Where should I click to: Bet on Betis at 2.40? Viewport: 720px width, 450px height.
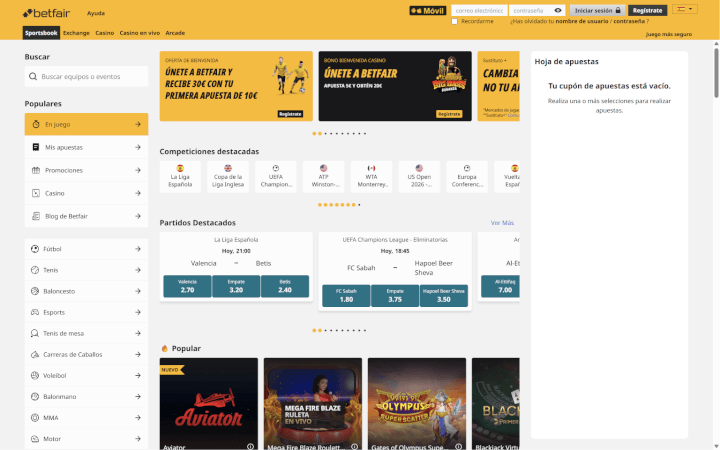(x=285, y=287)
